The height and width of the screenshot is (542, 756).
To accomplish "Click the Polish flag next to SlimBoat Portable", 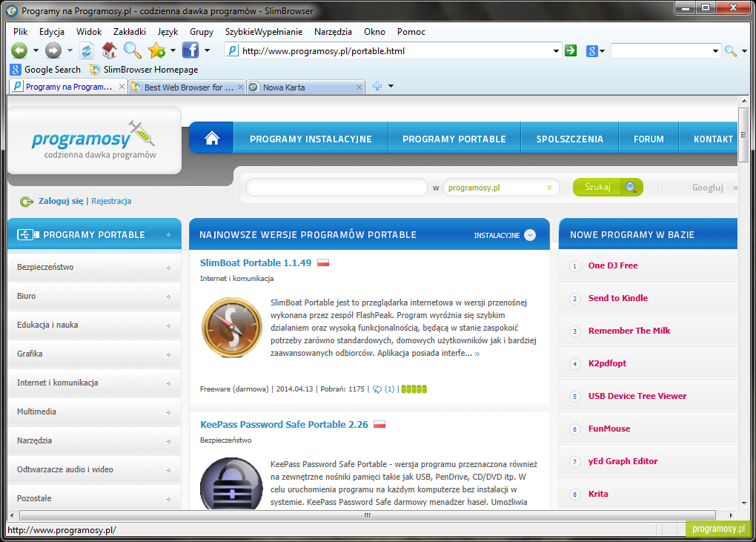I will (x=323, y=262).
